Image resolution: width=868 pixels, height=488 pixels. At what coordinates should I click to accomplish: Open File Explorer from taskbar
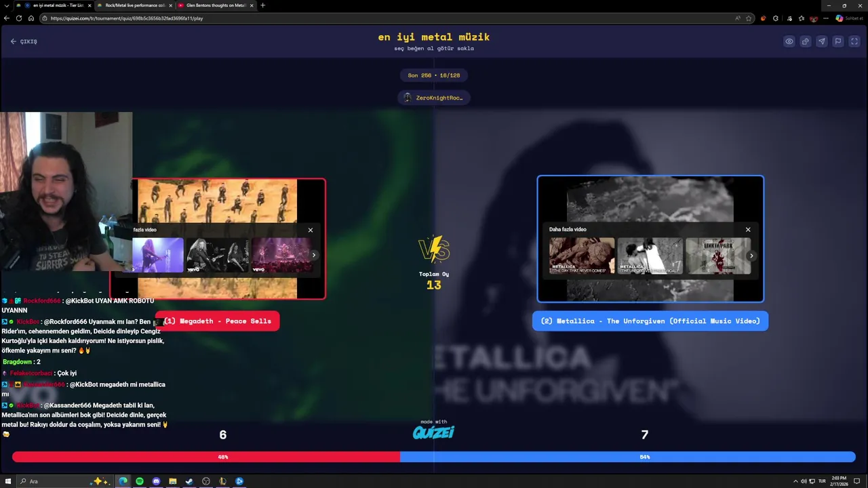pos(173,481)
